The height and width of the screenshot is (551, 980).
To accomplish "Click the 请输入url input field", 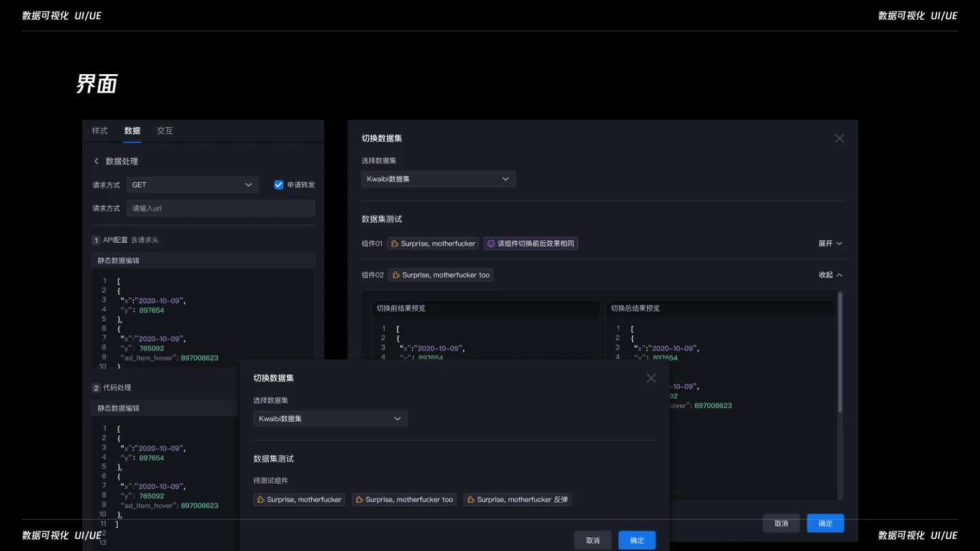I will pos(220,208).
